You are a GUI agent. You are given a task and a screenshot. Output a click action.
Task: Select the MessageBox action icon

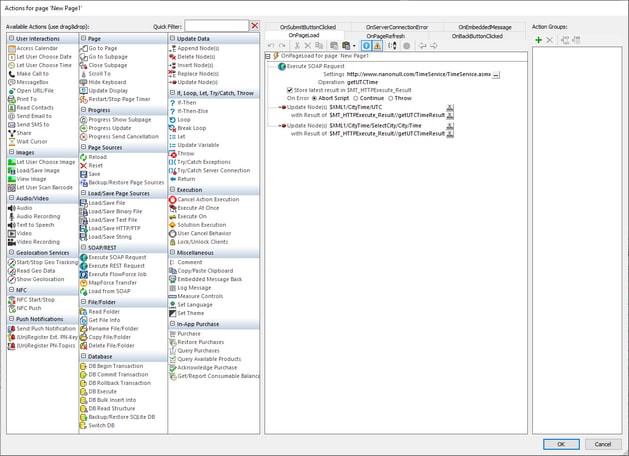tap(12, 82)
